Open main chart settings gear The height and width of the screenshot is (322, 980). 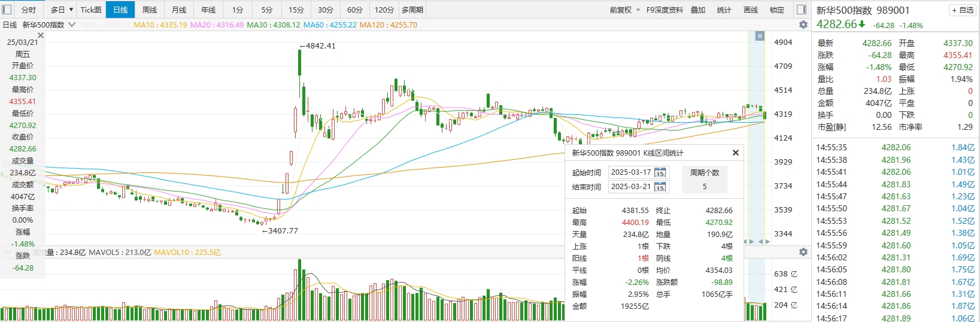[803, 25]
